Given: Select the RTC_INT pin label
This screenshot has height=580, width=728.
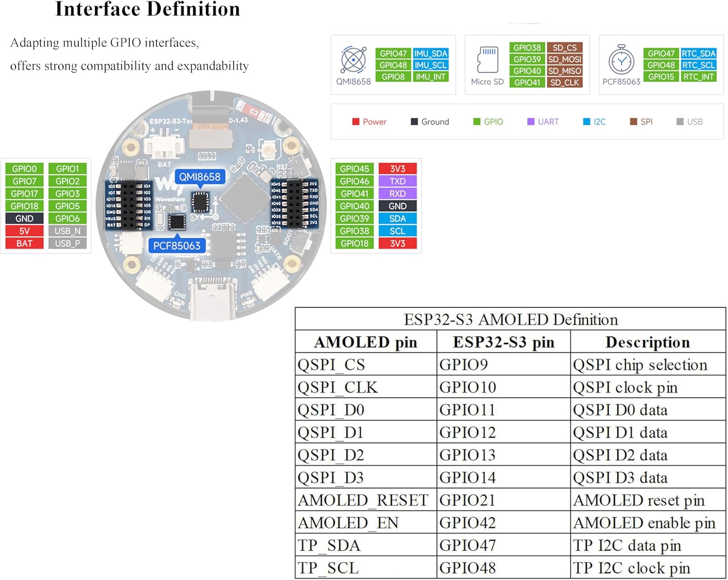Looking at the screenshot, I should click(698, 77).
